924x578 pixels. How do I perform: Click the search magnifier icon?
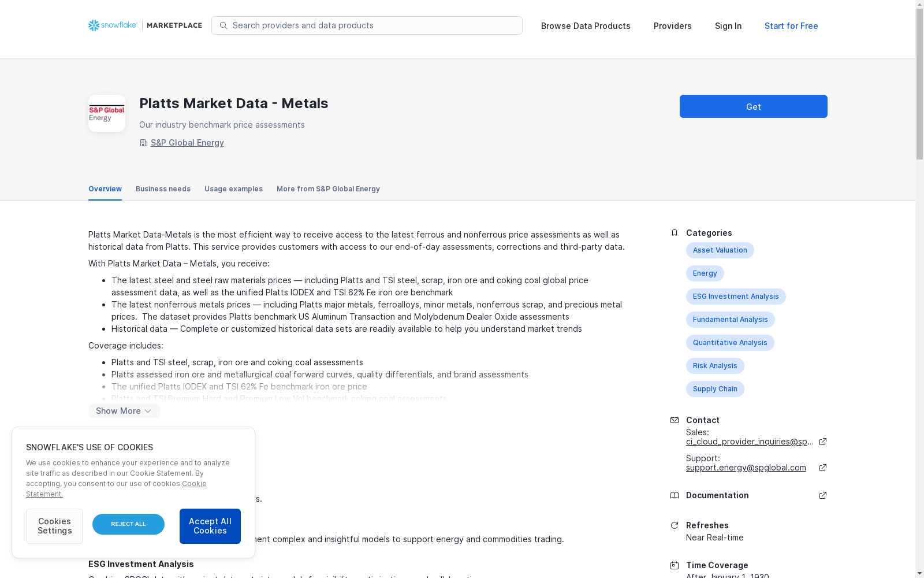coord(223,25)
